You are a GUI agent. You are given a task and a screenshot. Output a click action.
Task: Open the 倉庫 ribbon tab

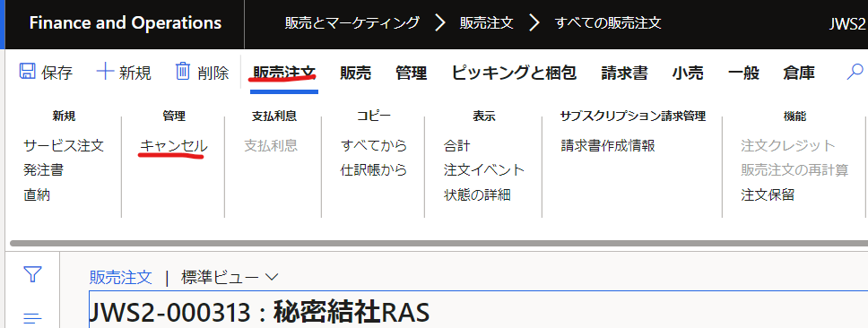pos(799,73)
